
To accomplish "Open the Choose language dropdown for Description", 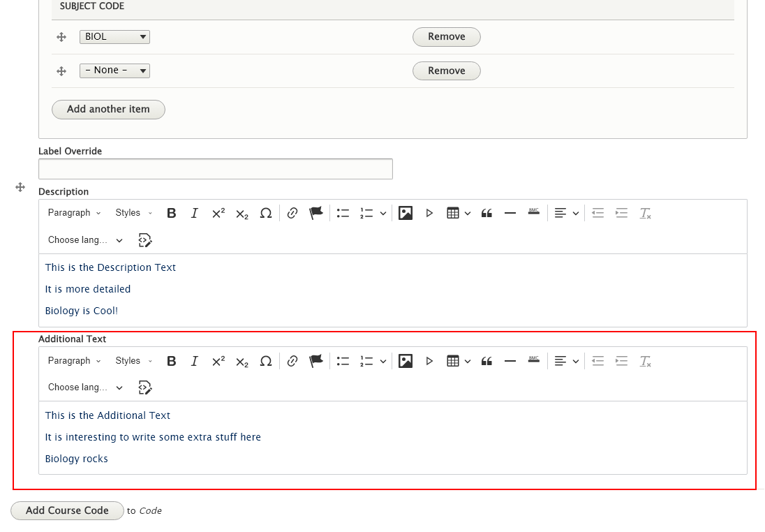I will (x=84, y=240).
